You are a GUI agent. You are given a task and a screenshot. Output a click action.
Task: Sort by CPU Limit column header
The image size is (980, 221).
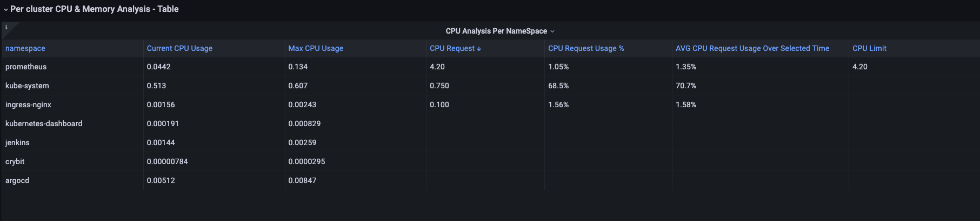coord(869,48)
